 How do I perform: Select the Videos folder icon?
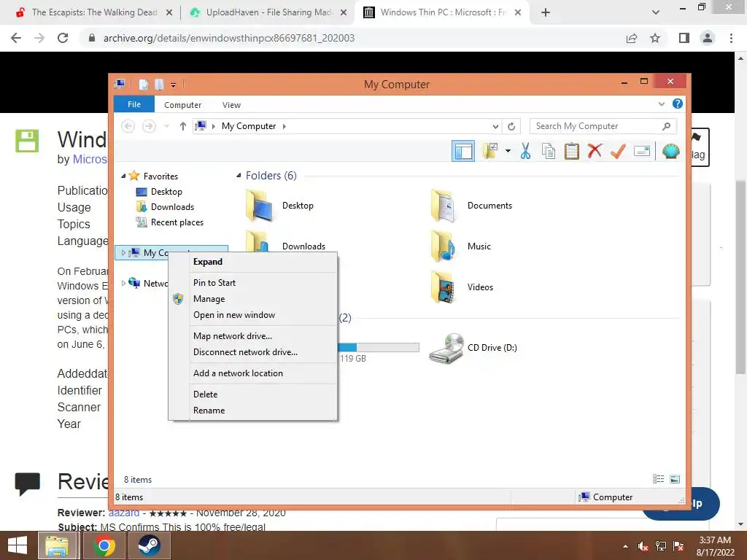444,287
